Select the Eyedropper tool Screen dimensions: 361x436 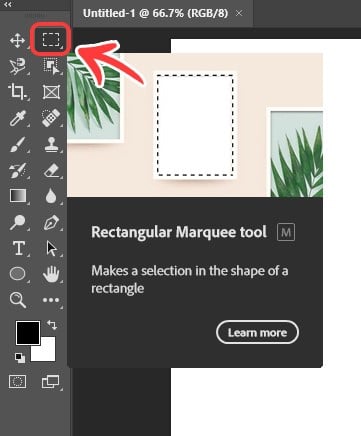pyautogui.click(x=17, y=118)
